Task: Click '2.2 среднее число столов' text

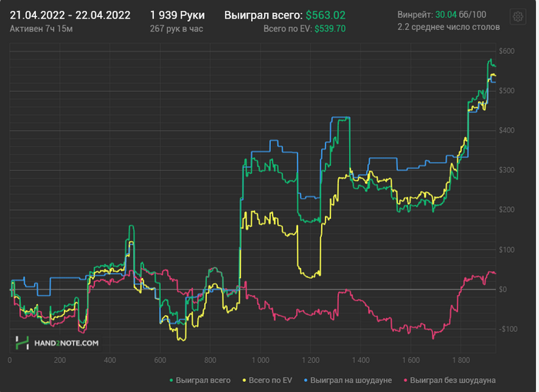Action: click(x=448, y=27)
